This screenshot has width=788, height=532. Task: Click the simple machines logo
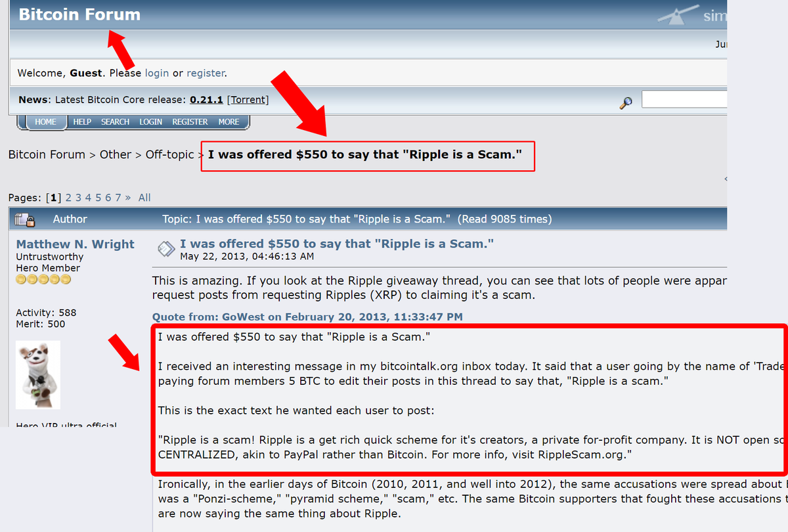click(x=692, y=14)
